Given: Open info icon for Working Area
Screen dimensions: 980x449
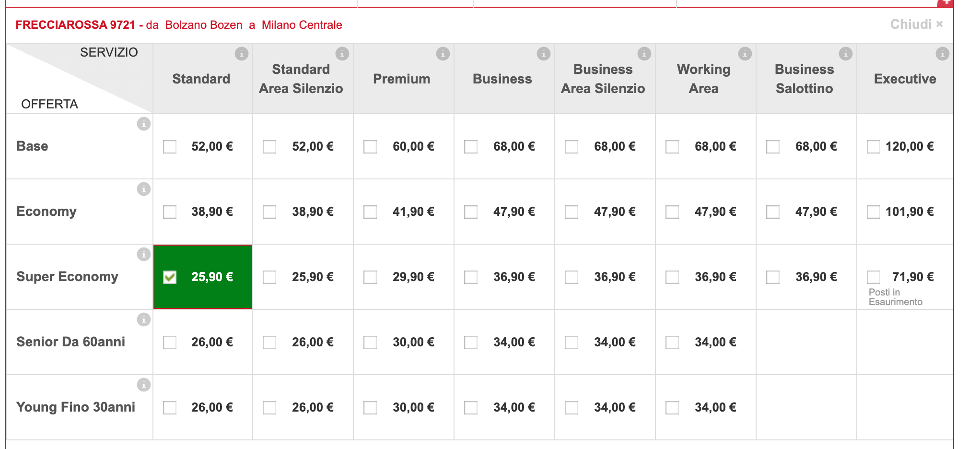Looking at the screenshot, I should click(745, 54).
